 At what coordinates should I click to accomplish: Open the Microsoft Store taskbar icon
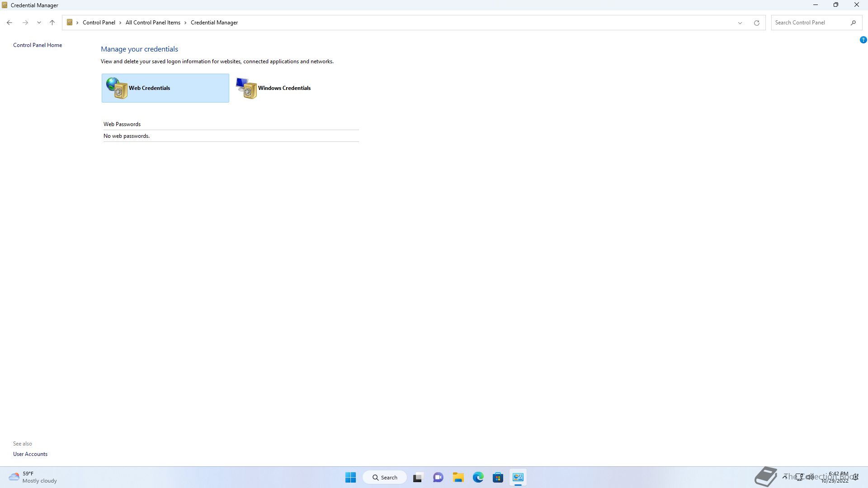pos(498,477)
